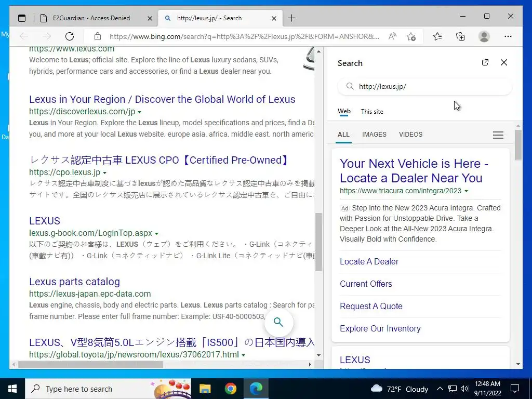Screen dimensions: 532x399
Task: Open Lexus in Your Region result link
Action: (x=162, y=99)
